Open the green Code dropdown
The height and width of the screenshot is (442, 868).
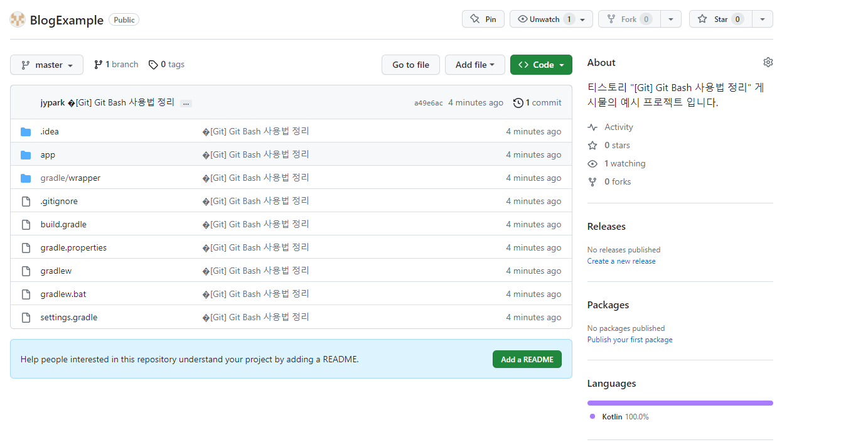(x=541, y=65)
